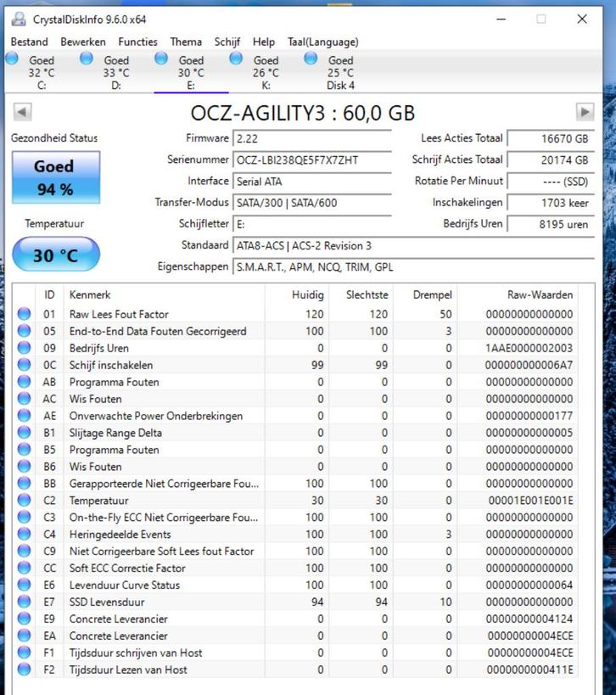The height and width of the screenshot is (695, 616).
Task: Select the AB Programma Fouten row
Action: tap(295, 382)
